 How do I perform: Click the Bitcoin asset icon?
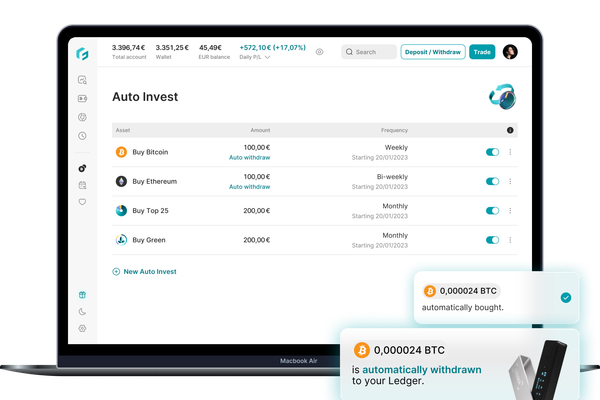point(122,152)
